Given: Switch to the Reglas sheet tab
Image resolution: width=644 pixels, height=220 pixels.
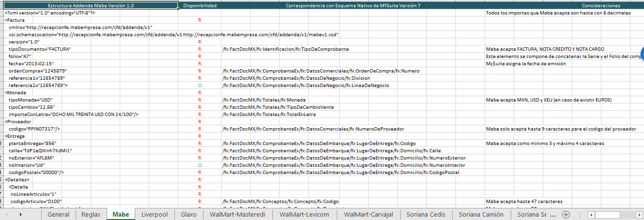Looking at the screenshot, I should tap(91, 214).
